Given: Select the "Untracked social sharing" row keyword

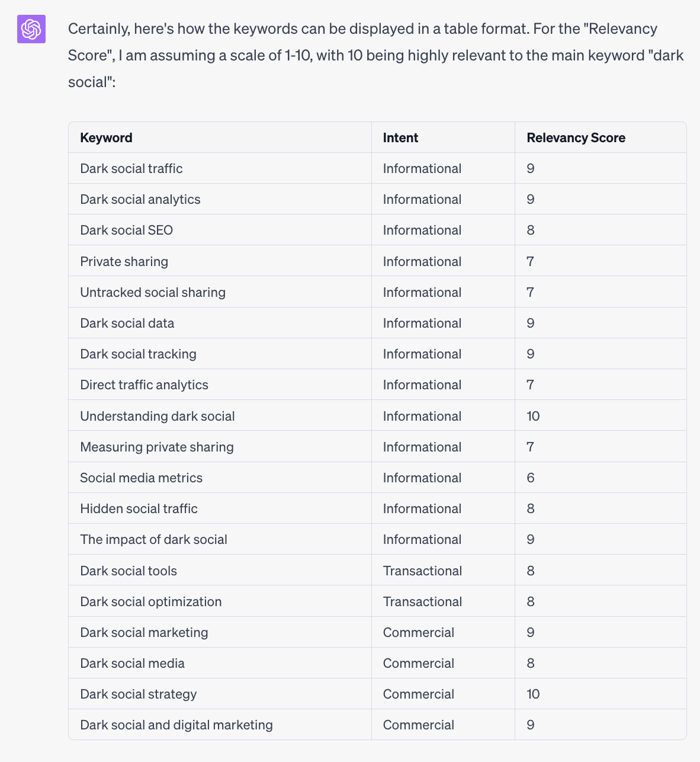Looking at the screenshot, I should coord(153,292).
